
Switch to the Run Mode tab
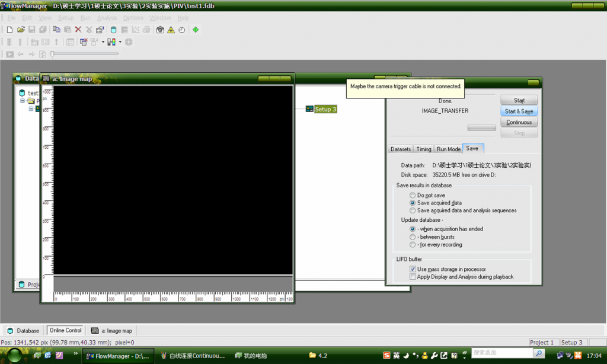(449, 149)
